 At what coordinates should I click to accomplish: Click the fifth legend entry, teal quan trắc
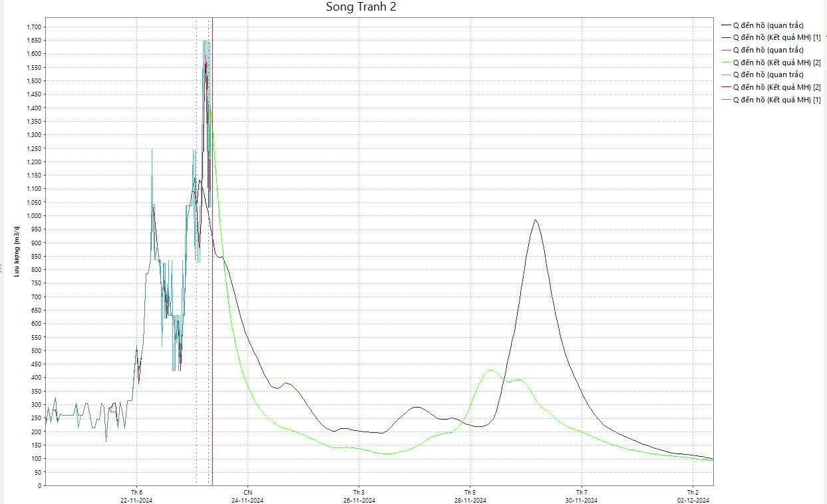pos(768,75)
